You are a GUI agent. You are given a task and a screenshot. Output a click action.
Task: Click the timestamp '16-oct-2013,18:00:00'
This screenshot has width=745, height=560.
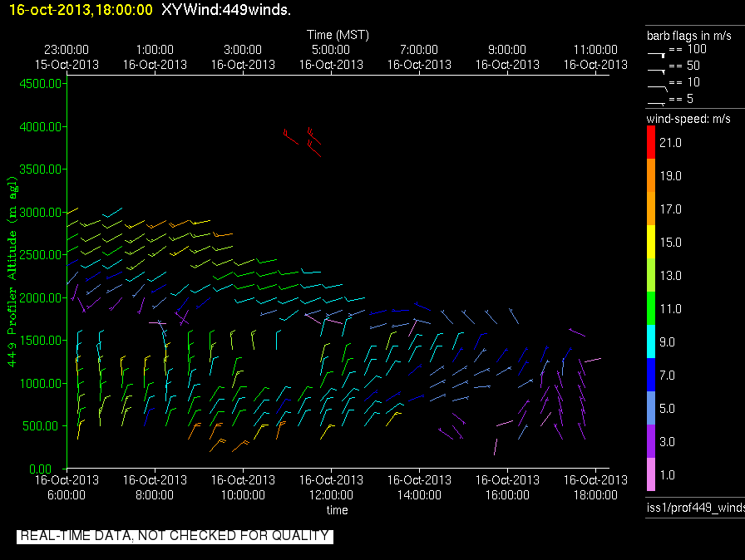pyautogui.click(x=81, y=9)
